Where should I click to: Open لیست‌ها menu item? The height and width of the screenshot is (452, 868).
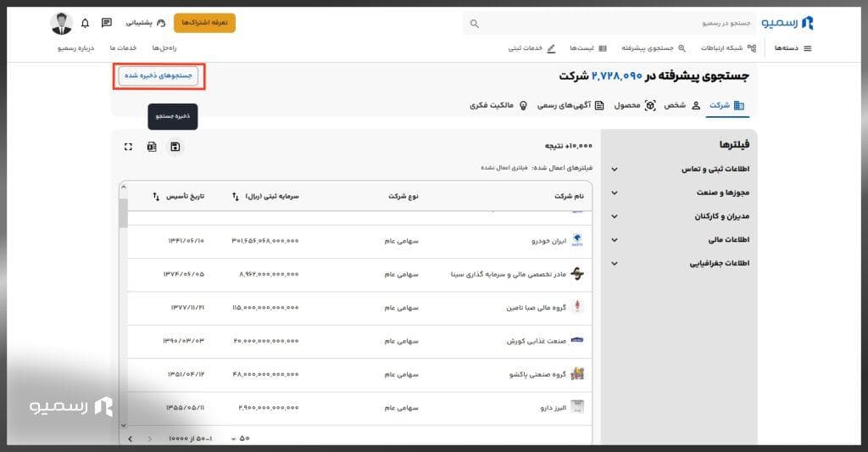click(588, 48)
